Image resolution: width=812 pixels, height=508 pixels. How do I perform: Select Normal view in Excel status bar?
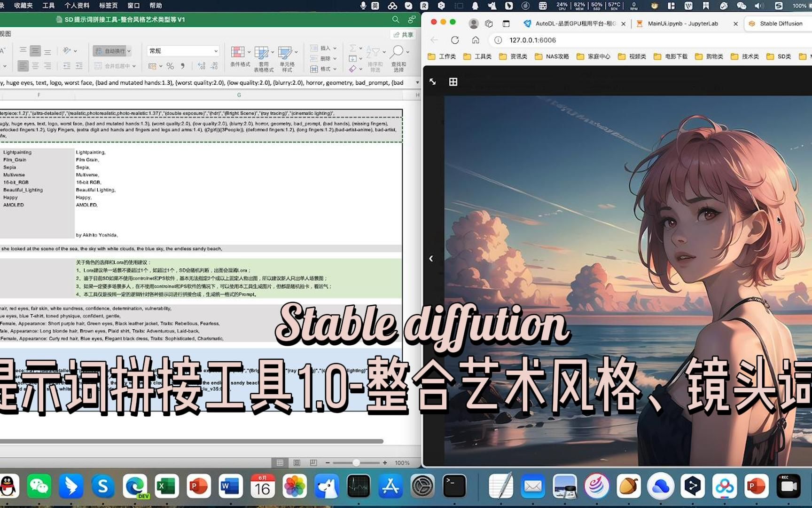tap(280, 463)
